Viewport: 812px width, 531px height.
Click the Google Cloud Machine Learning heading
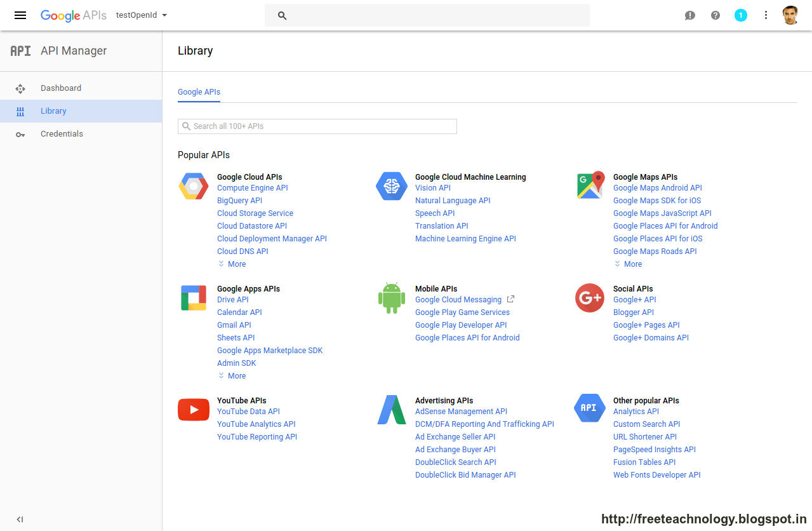(470, 177)
